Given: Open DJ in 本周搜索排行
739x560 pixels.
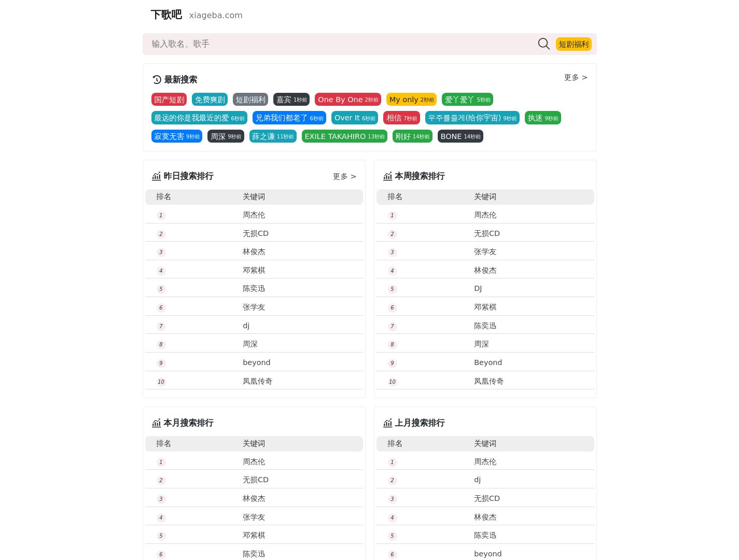Looking at the screenshot, I should click(478, 288).
